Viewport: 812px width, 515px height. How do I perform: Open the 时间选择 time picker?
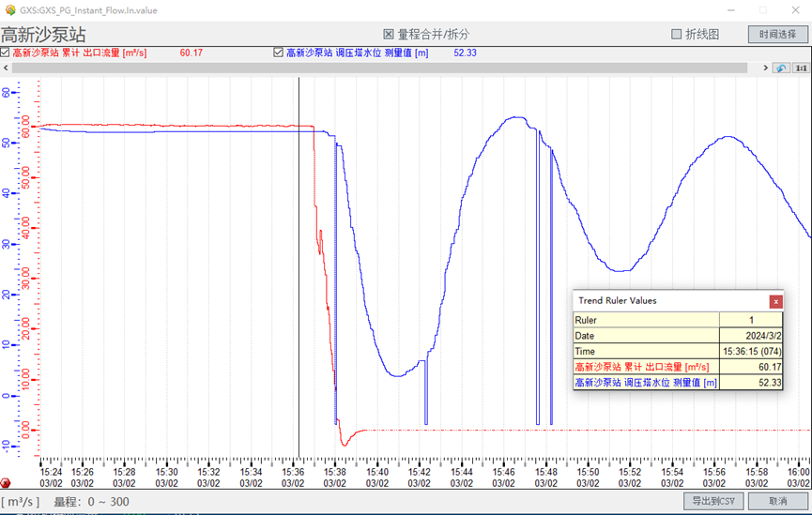coord(777,35)
